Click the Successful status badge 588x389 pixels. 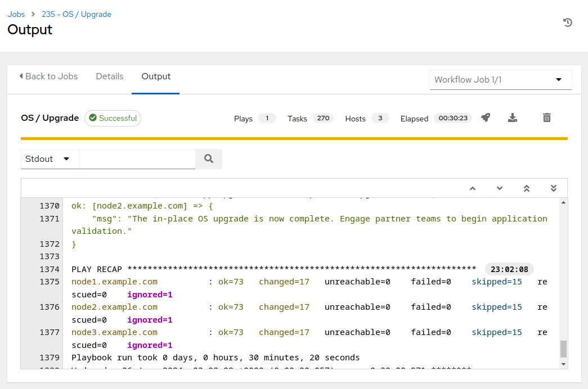coord(113,118)
